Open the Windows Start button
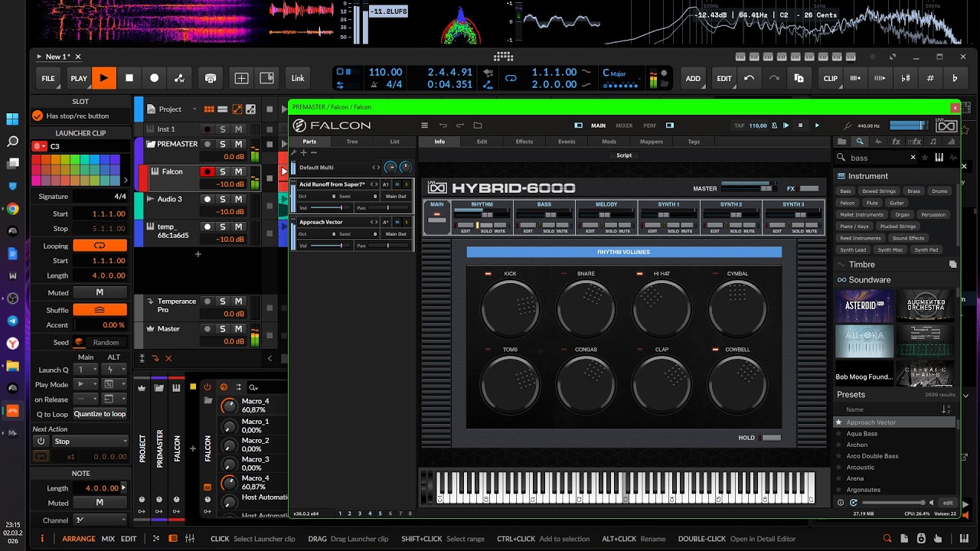The image size is (980, 551). pyautogui.click(x=12, y=119)
